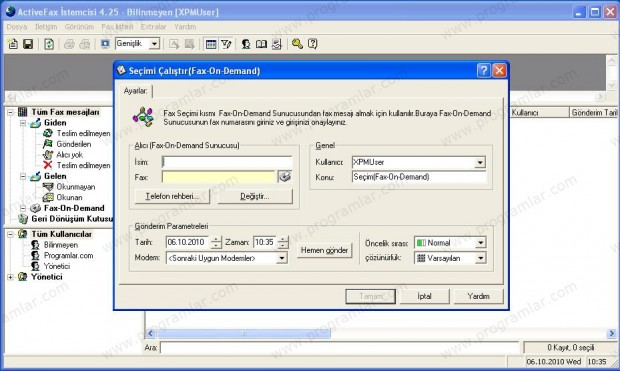Click the 0 Kayıt, 0 seçili status text
620x371 pixels.
[571, 348]
